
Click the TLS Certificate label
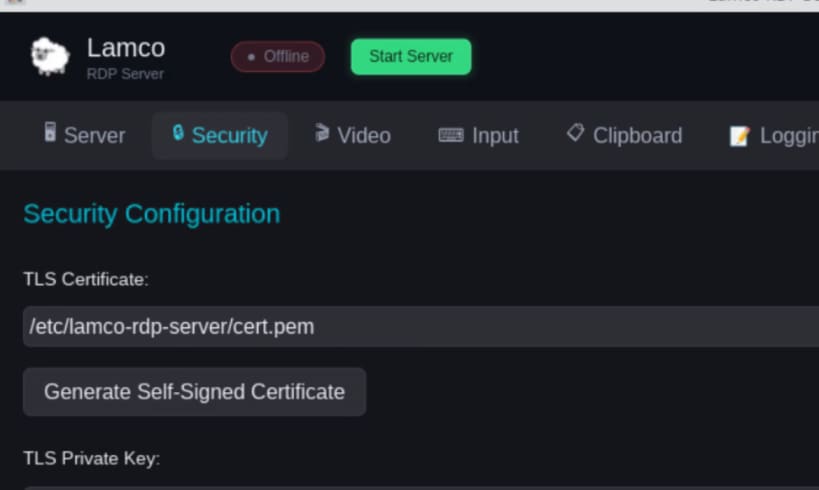pyautogui.click(x=86, y=279)
